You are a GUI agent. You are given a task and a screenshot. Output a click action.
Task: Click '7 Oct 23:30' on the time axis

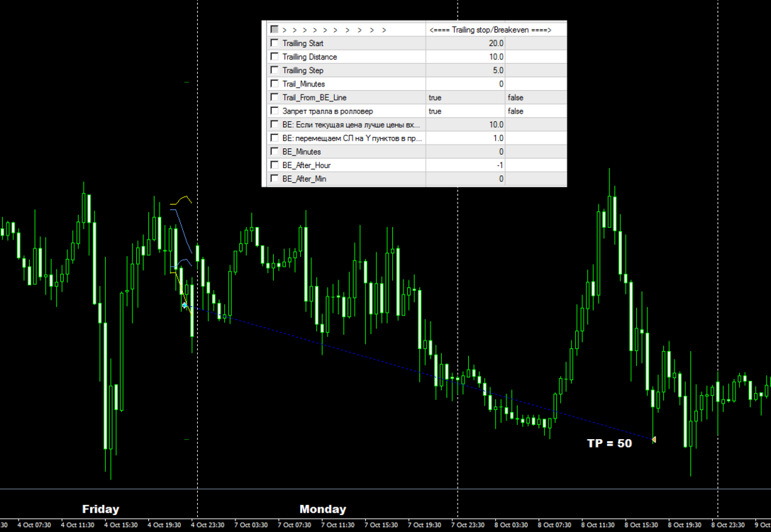[x=468, y=525]
